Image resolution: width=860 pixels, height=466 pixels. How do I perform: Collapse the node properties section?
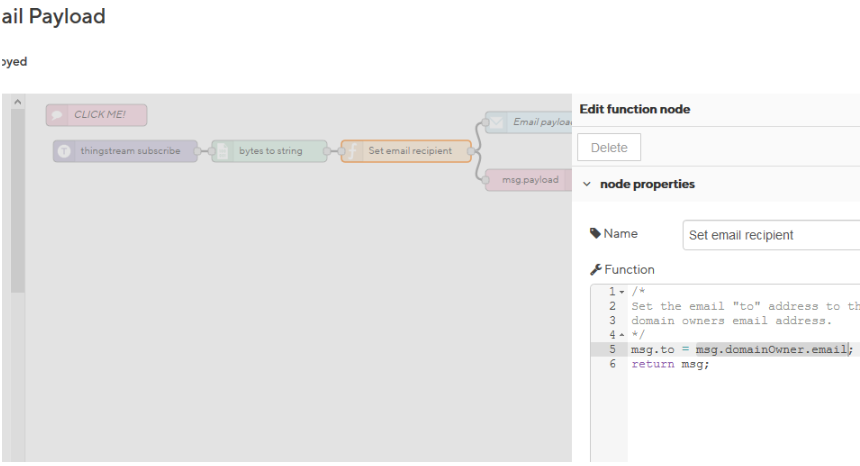587,184
